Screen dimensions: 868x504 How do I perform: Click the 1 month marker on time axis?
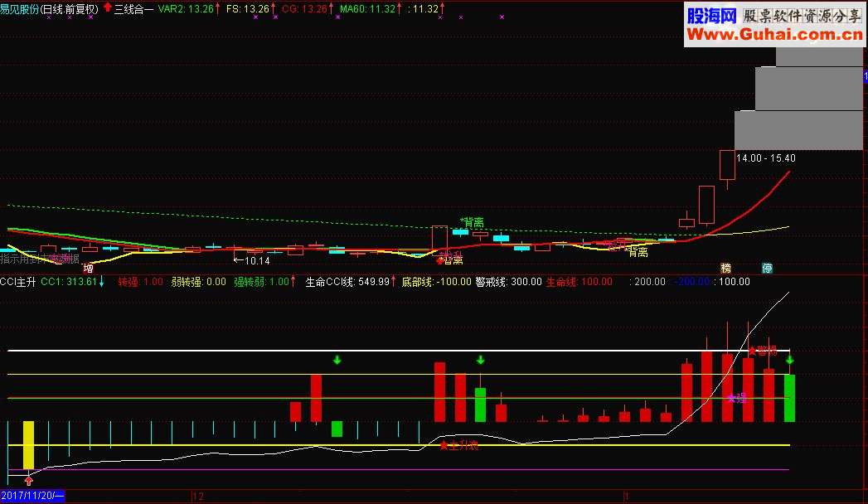click(628, 497)
